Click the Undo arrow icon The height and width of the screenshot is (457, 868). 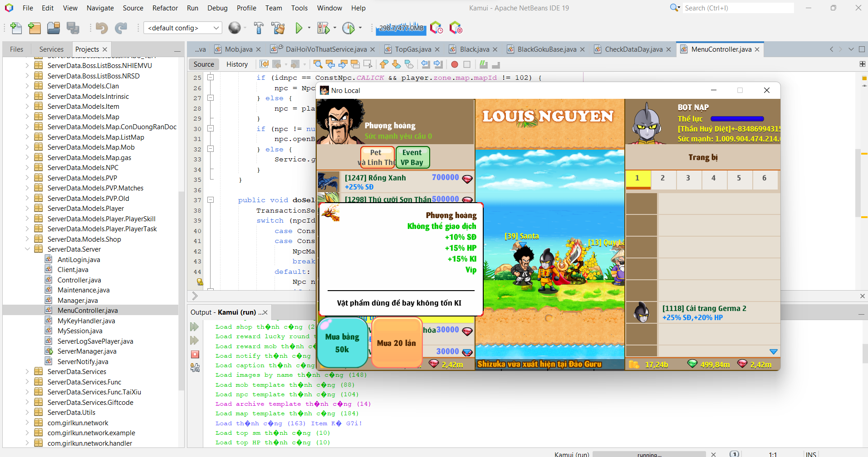coord(101,28)
